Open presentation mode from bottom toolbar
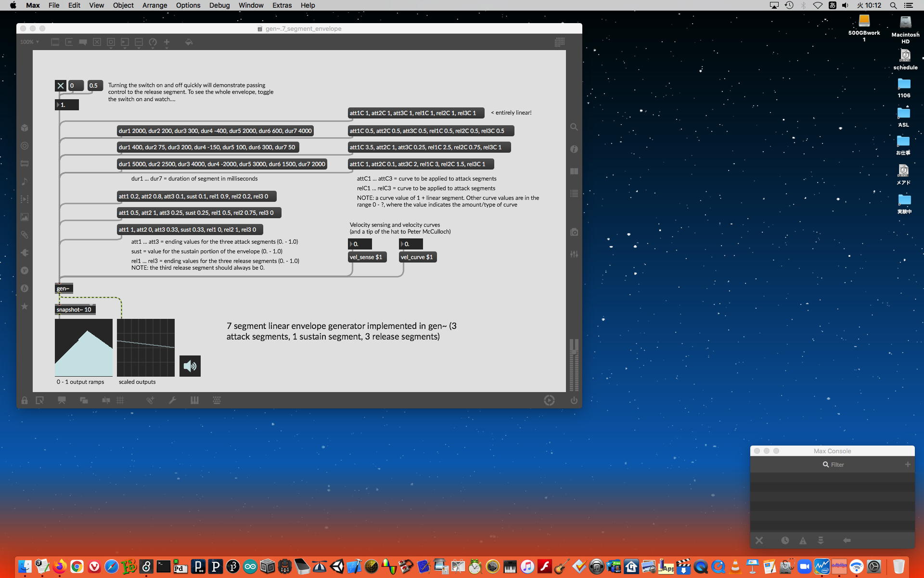 tap(62, 400)
